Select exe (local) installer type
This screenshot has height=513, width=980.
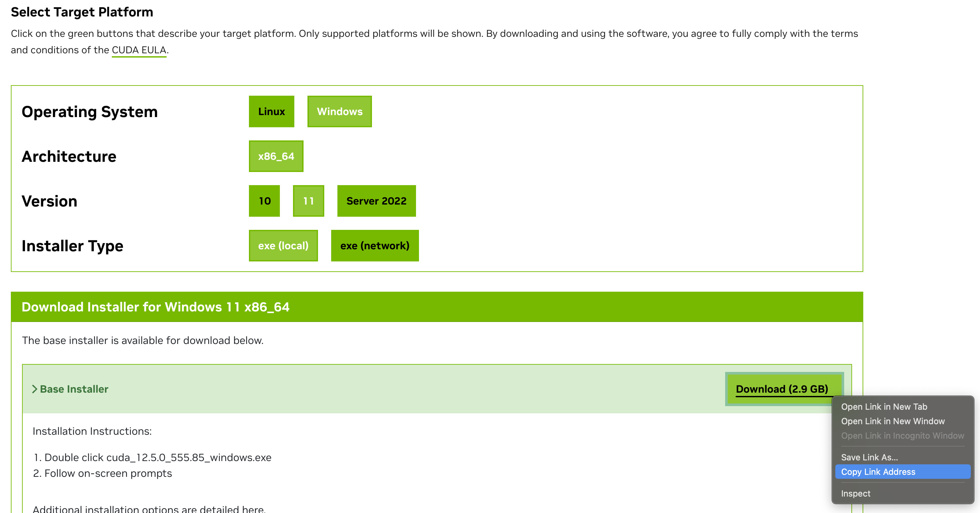(283, 246)
